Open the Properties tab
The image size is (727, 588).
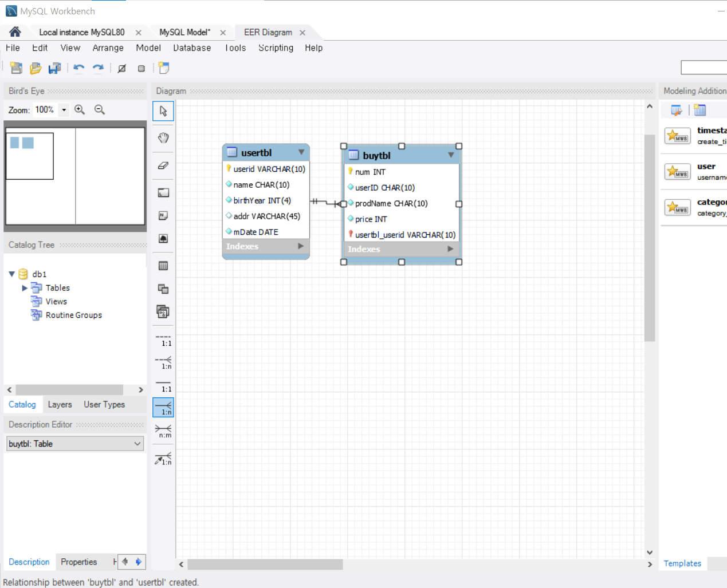(x=78, y=562)
